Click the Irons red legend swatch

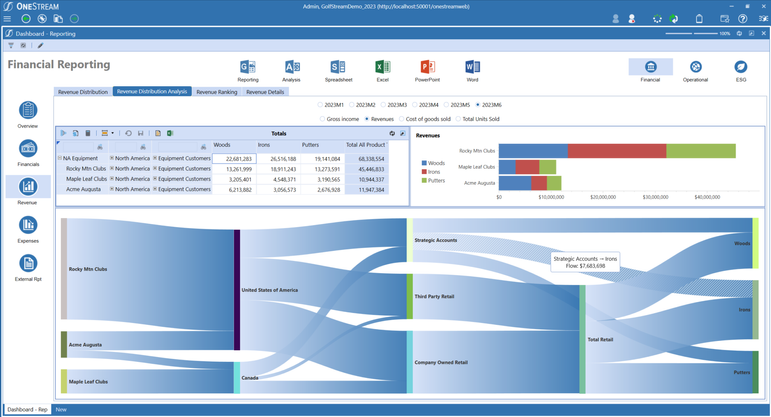pos(424,172)
